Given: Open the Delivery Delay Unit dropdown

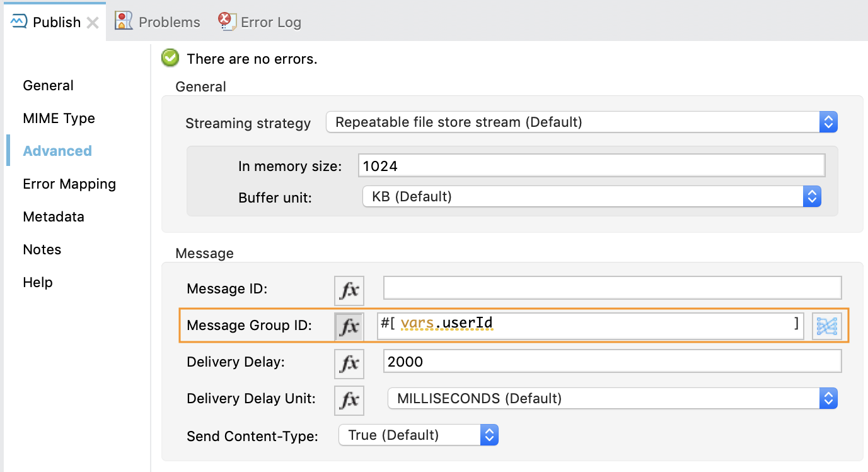Looking at the screenshot, I should [612, 398].
